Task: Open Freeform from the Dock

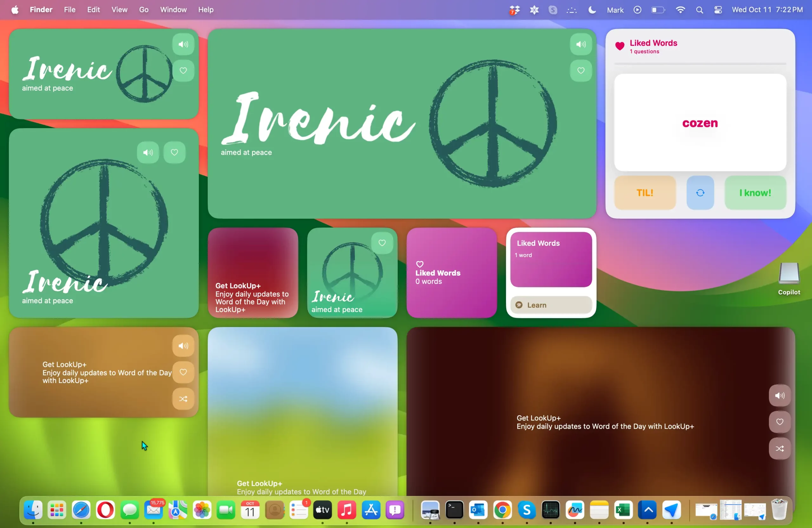Action: point(575,510)
